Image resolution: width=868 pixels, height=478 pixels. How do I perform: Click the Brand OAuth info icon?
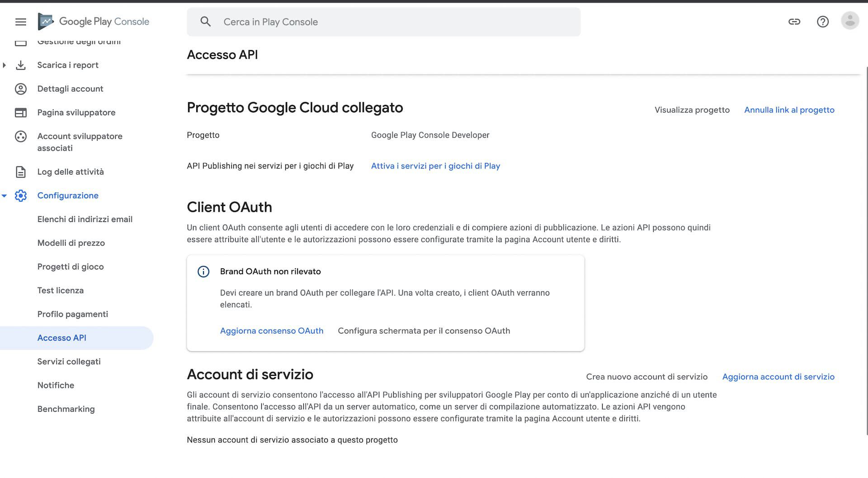203,272
